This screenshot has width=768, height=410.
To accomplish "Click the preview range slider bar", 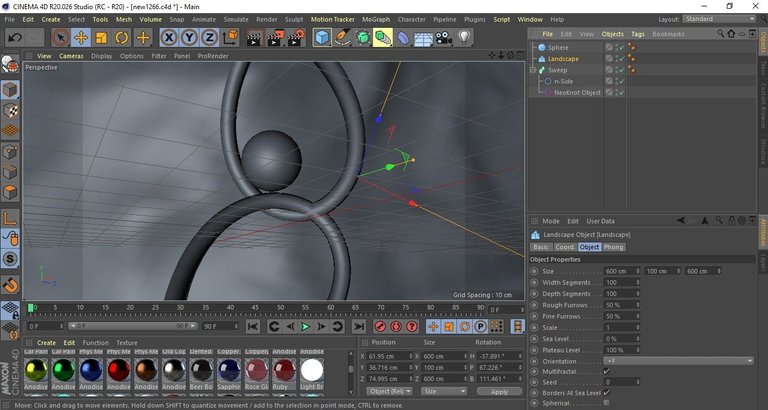I will (x=133, y=326).
